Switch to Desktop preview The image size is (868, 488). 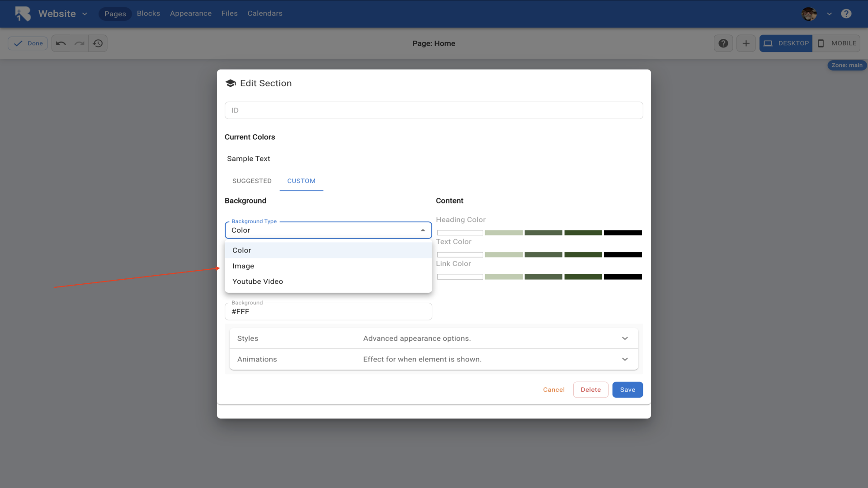786,43
